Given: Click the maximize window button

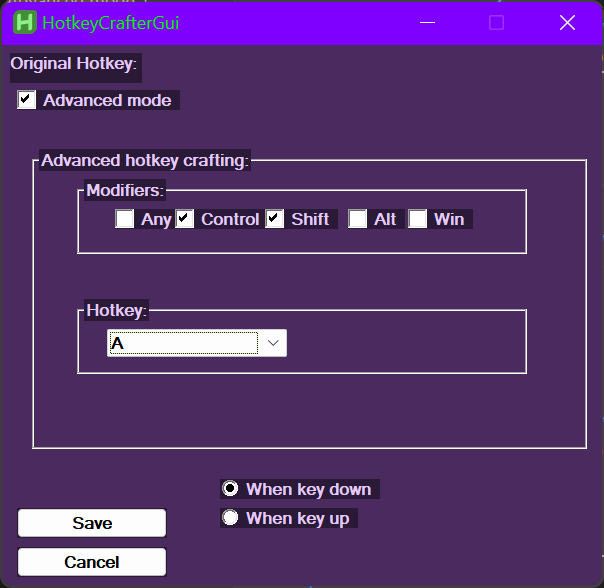Looking at the screenshot, I should pos(496,22).
